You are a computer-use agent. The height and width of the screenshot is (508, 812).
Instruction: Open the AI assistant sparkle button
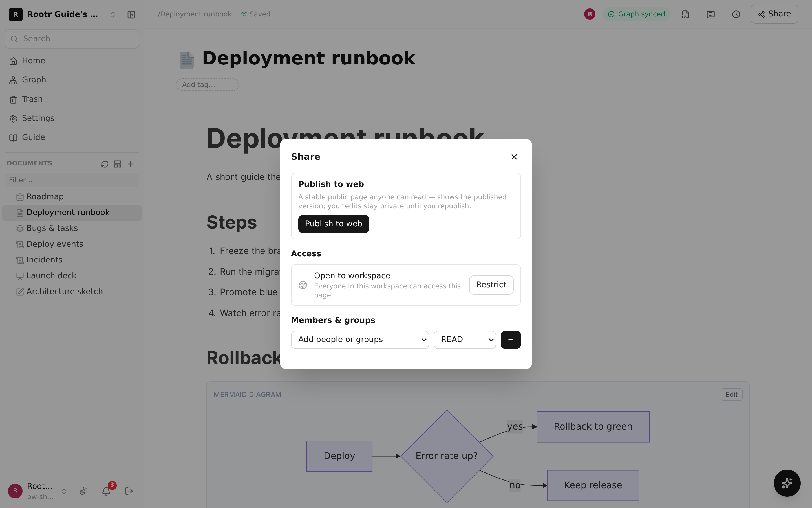click(x=787, y=483)
